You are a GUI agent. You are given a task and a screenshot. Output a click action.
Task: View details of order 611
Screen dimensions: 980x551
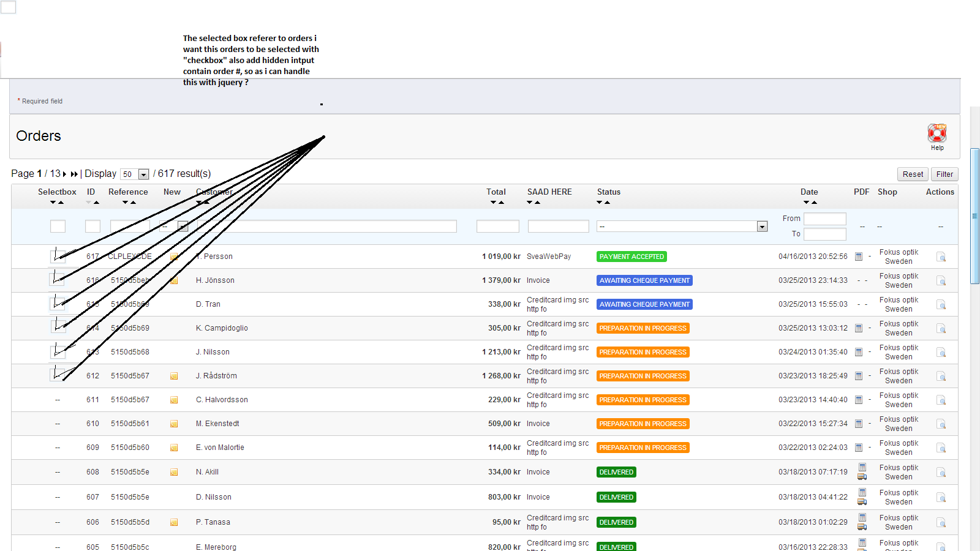tap(941, 400)
